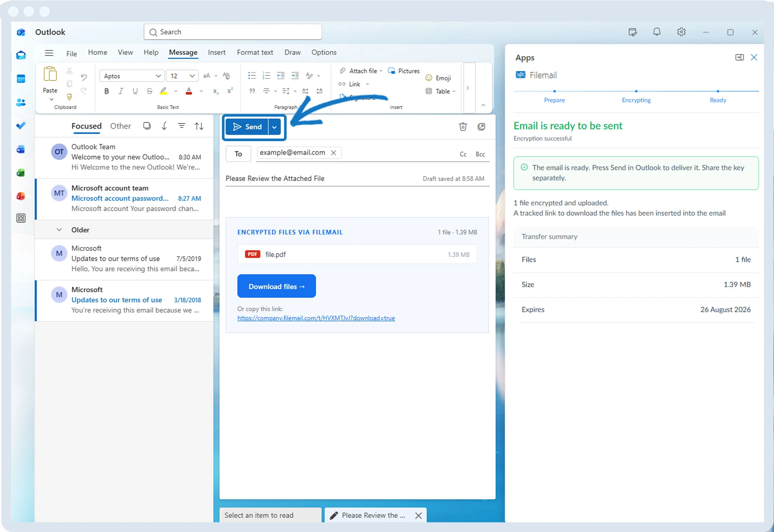
Task: Open the People contacts icon
Action: tap(21, 102)
